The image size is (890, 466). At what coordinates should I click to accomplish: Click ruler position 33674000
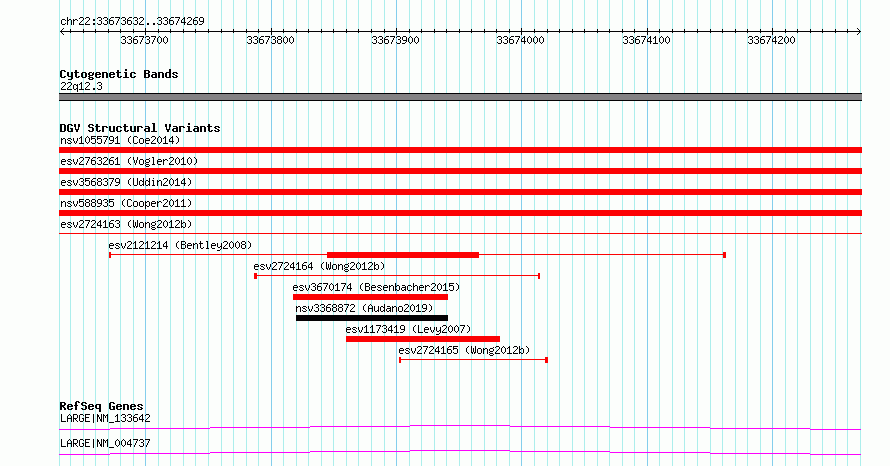(x=520, y=40)
